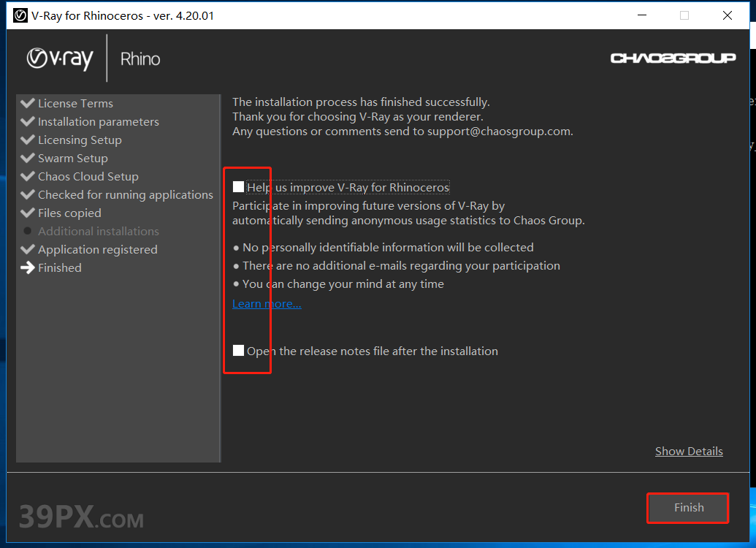The height and width of the screenshot is (548, 756).
Task: Select the Installation parameters step
Action: [98, 121]
